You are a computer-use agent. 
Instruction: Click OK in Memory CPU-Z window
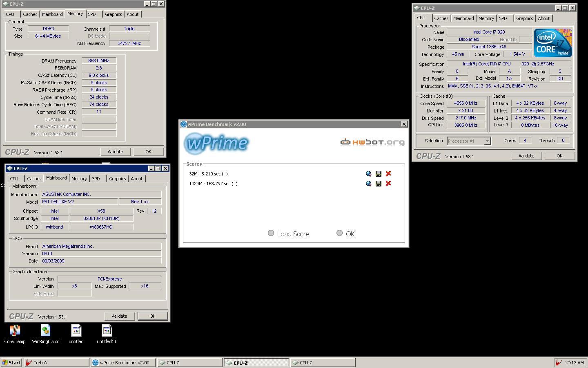pos(148,152)
